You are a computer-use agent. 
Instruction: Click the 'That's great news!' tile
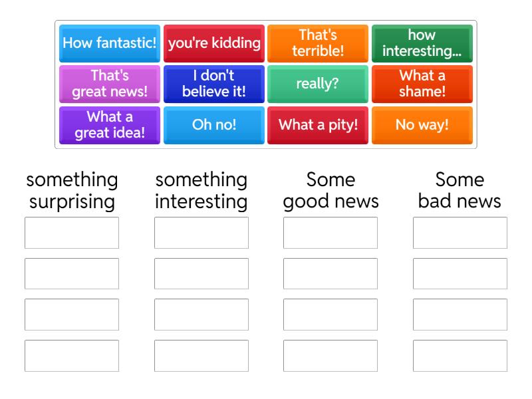click(x=110, y=84)
